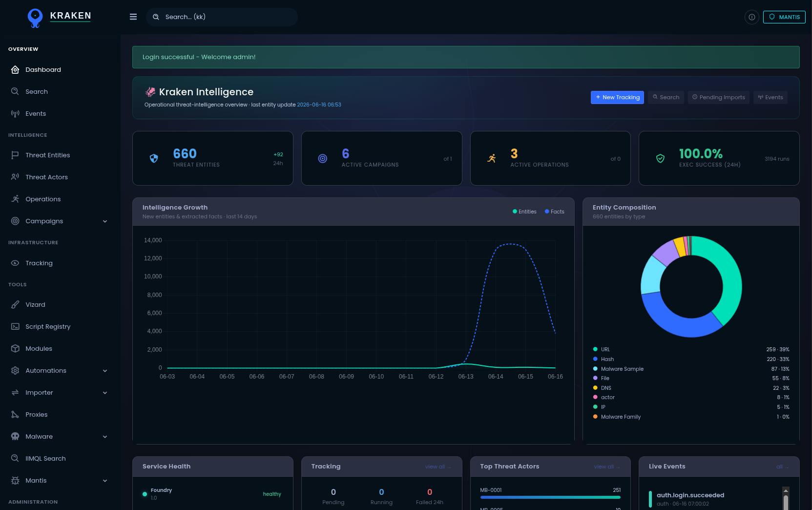This screenshot has width=812, height=510.
Task: Click the Malware Family legend row
Action: tap(691, 417)
